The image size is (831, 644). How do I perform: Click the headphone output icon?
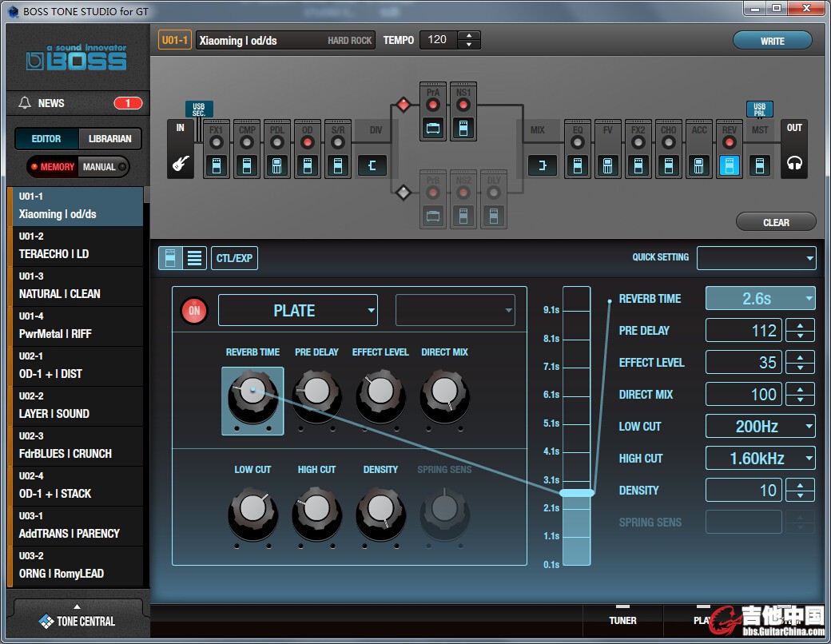point(793,165)
